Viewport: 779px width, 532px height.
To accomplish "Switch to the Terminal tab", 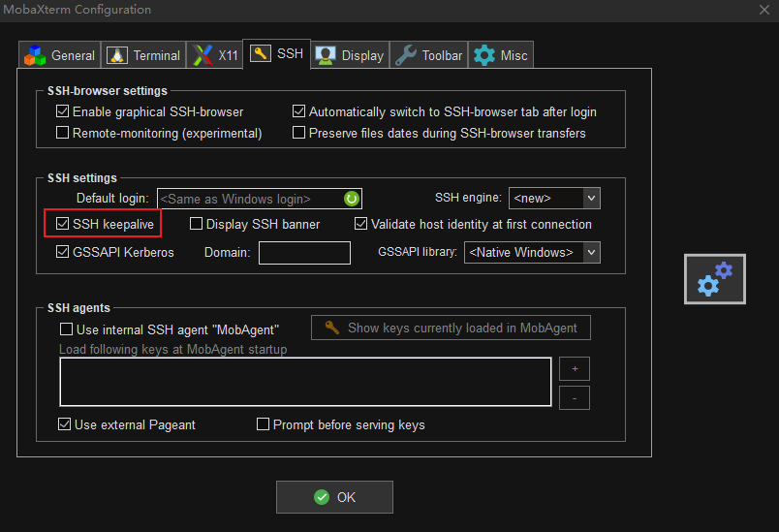I will [x=143, y=55].
